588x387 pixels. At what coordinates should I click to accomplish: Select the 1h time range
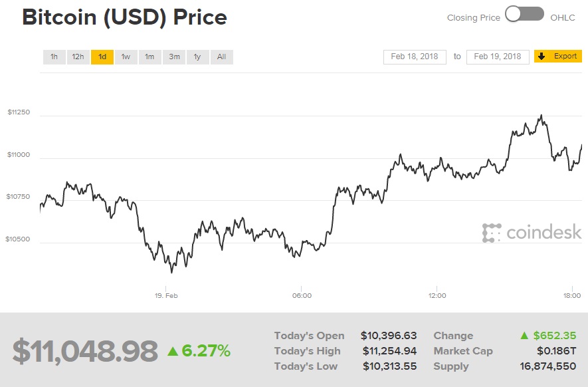click(x=54, y=57)
